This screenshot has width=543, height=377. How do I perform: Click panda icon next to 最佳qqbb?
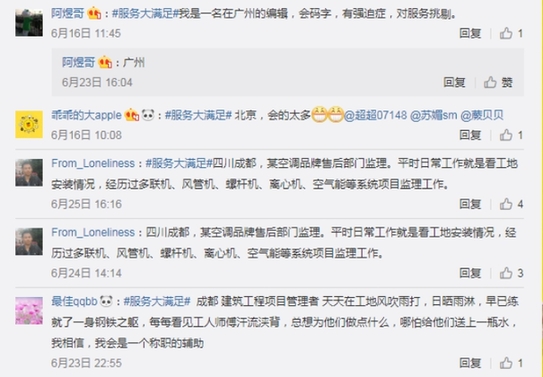[106, 301]
